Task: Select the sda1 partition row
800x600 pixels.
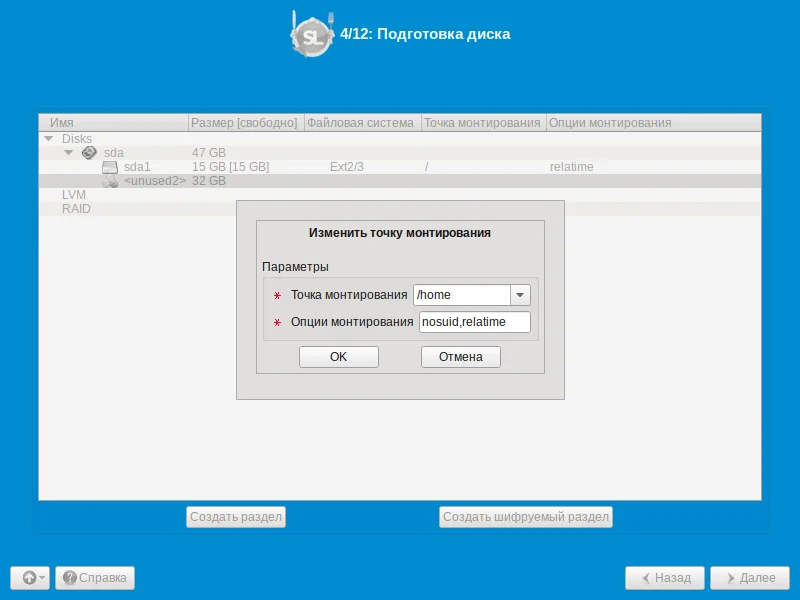Action: point(400,167)
